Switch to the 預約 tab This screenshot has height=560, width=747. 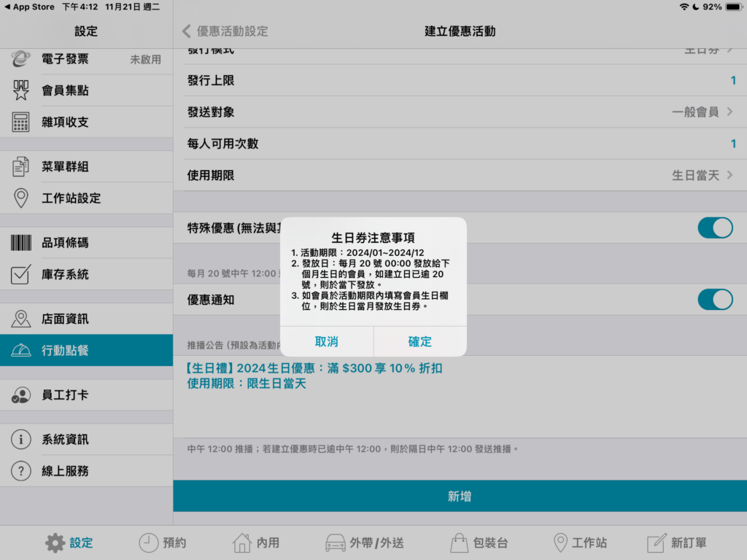point(163,542)
